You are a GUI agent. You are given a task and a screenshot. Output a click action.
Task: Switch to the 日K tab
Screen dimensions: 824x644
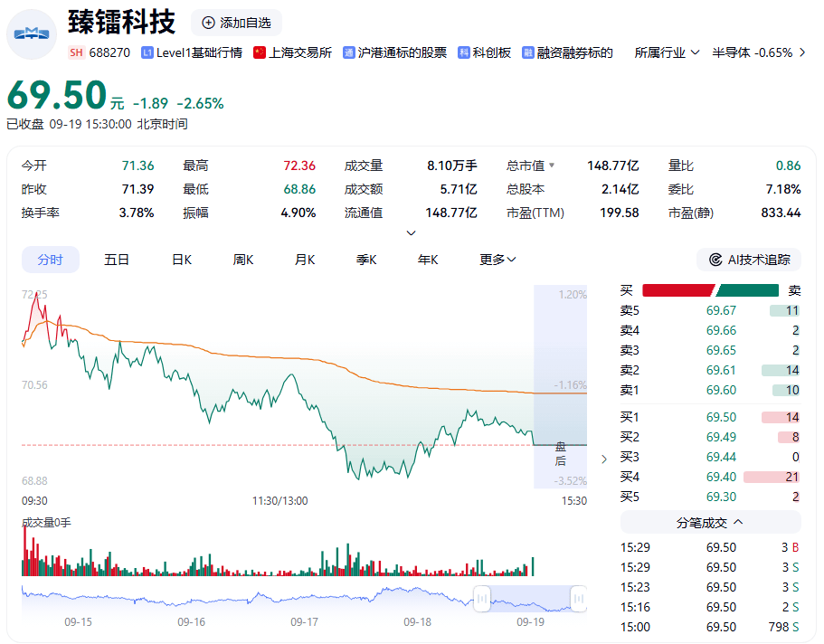[182, 260]
